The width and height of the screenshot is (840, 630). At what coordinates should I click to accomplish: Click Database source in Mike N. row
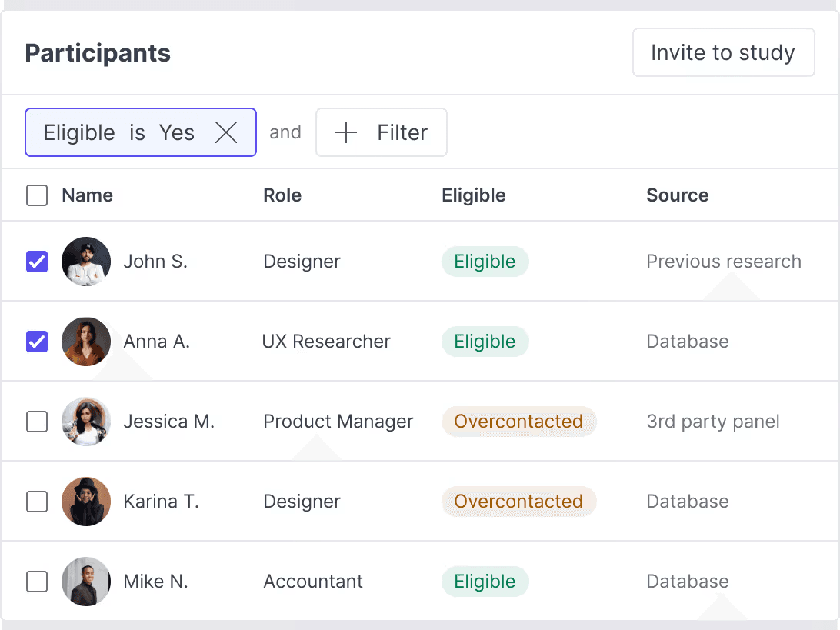pyautogui.click(x=688, y=582)
